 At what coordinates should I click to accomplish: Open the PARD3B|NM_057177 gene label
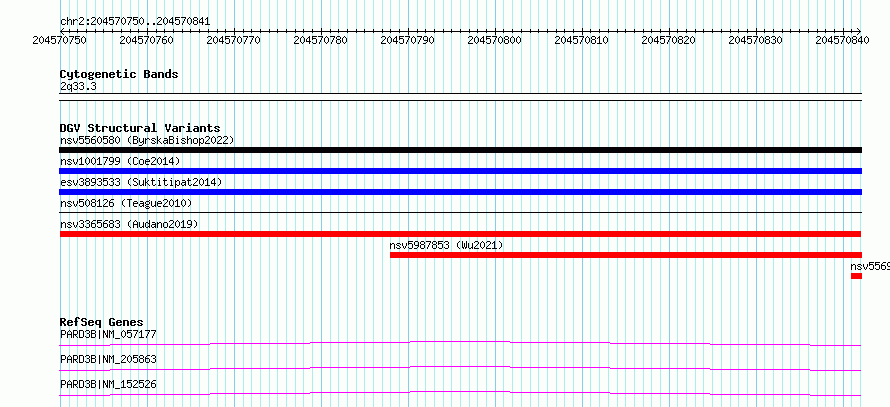point(108,334)
